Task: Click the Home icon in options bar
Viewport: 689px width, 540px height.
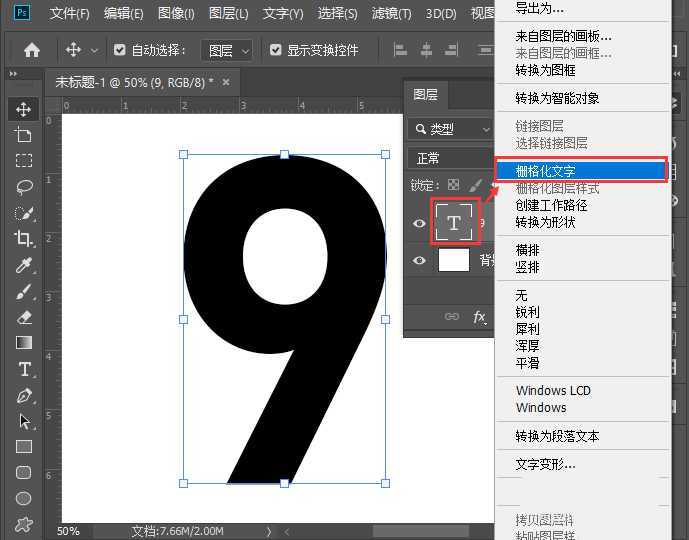Action: click(x=32, y=50)
